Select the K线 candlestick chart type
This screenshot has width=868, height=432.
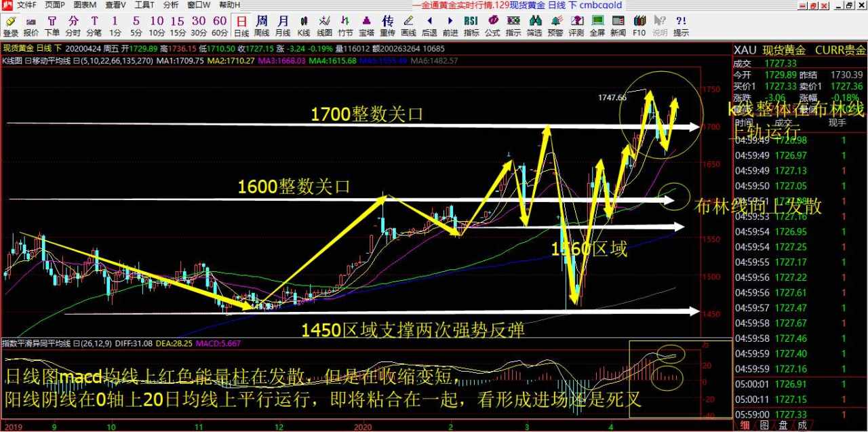click(304, 26)
